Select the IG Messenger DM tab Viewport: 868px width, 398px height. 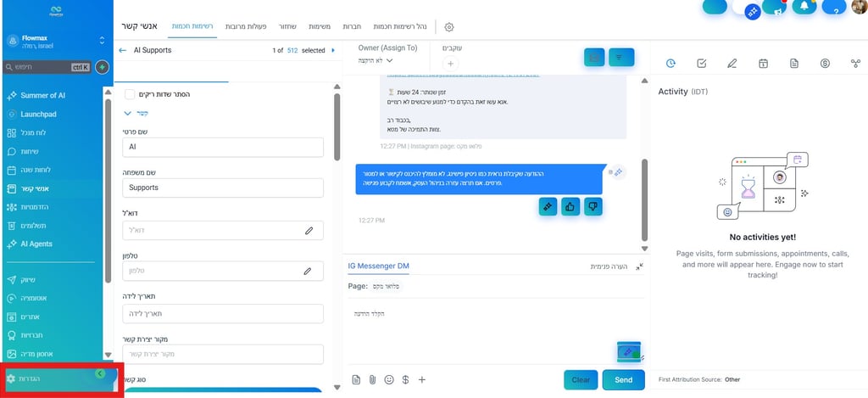point(379,266)
